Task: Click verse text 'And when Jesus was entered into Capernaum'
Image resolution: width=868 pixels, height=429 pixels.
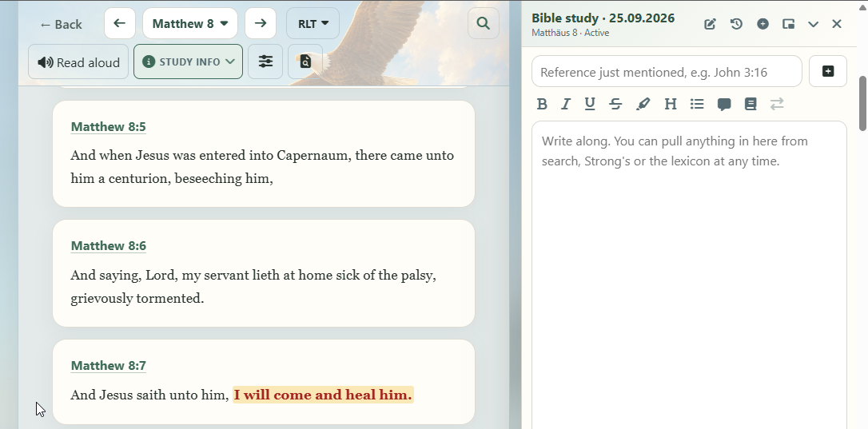Action: coord(210,156)
